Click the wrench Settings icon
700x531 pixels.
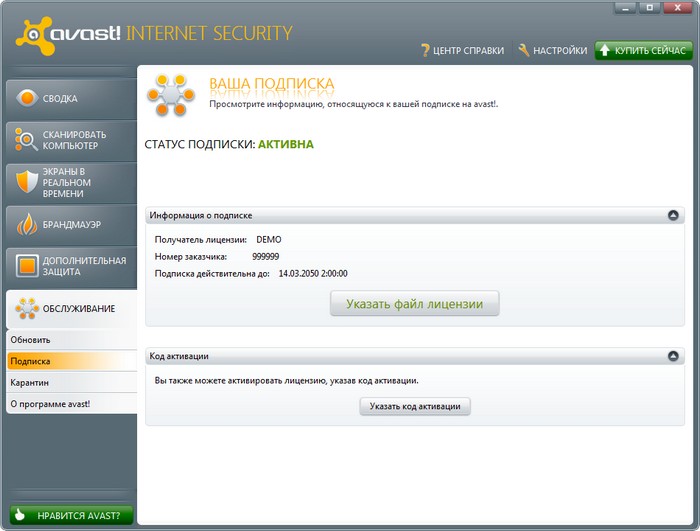click(524, 50)
